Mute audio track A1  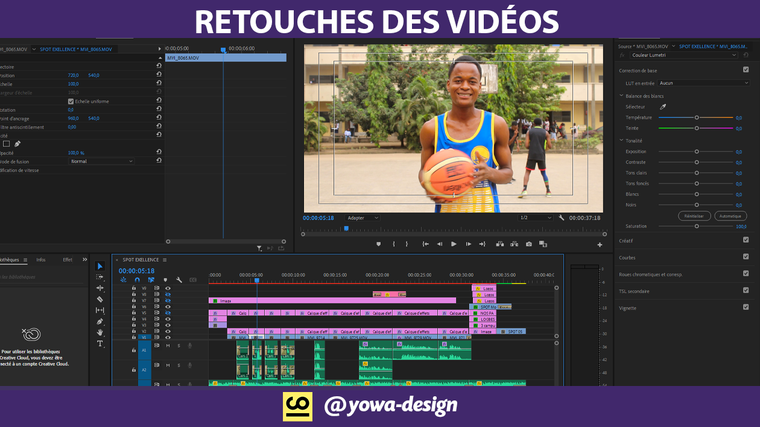click(168, 346)
